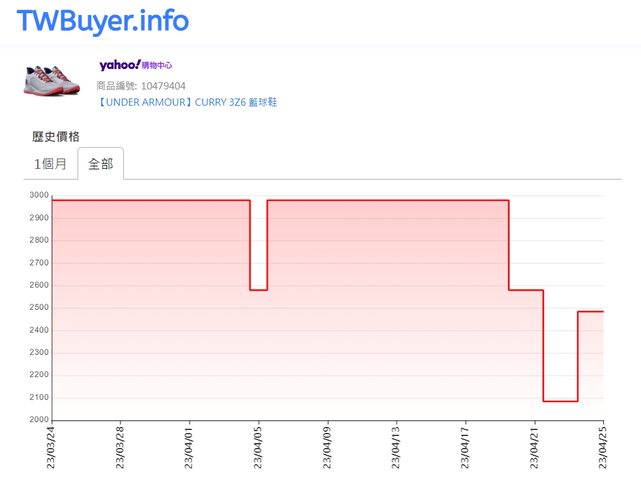Viewport: 641px width, 478px height.
Task: Open the Curry 3Z6 shoe thumbnail
Action: point(52,78)
